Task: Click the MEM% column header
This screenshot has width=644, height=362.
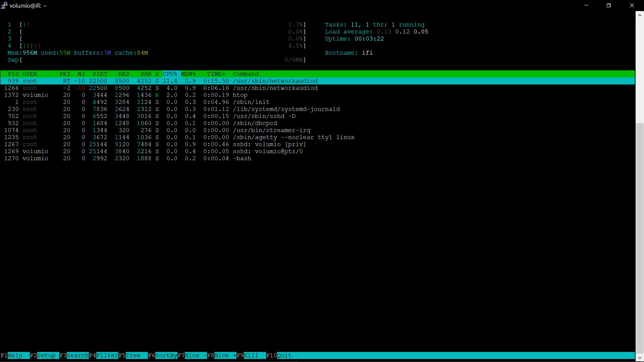Action: pos(188,74)
